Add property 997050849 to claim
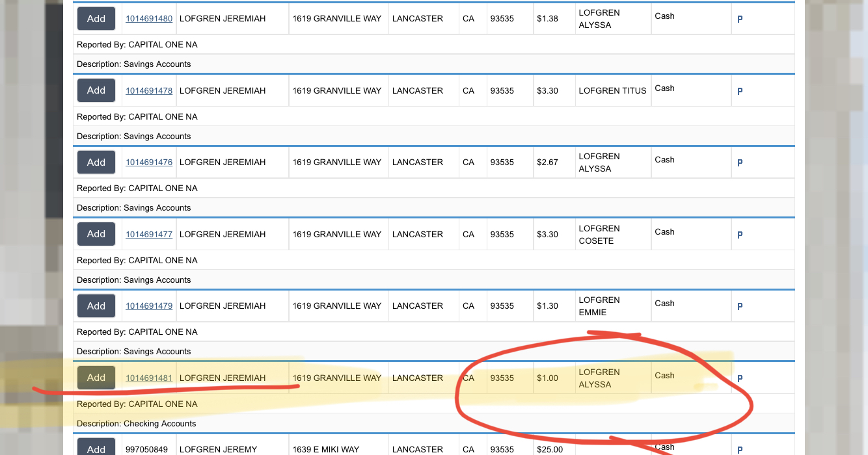The height and width of the screenshot is (455, 868). pyautogui.click(x=96, y=447)
